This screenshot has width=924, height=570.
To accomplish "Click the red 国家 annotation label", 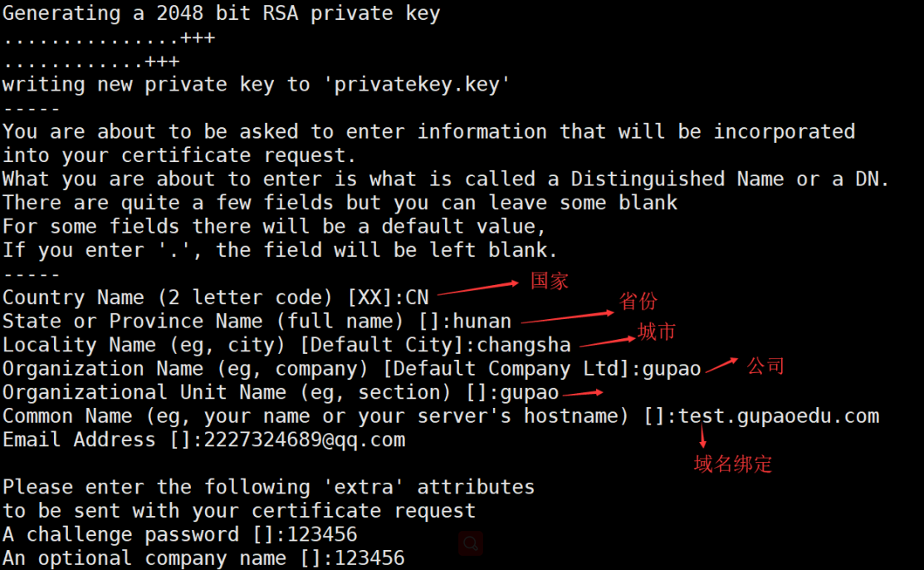I will [x=550, y=281].
